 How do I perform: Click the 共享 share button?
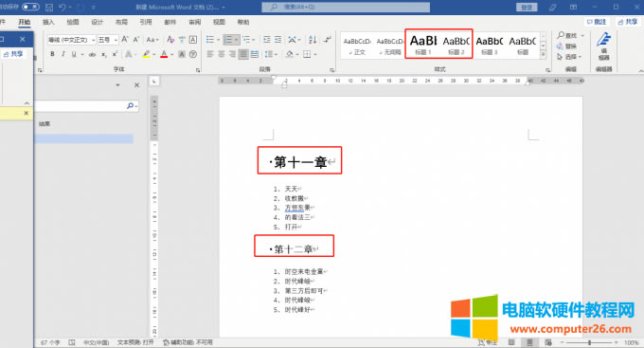click(x=628, y=22)
